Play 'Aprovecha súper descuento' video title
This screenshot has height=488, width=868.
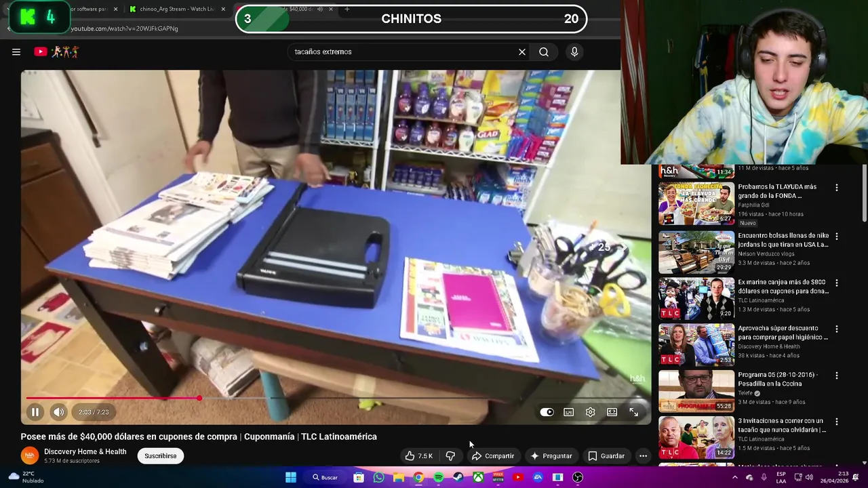783,333
